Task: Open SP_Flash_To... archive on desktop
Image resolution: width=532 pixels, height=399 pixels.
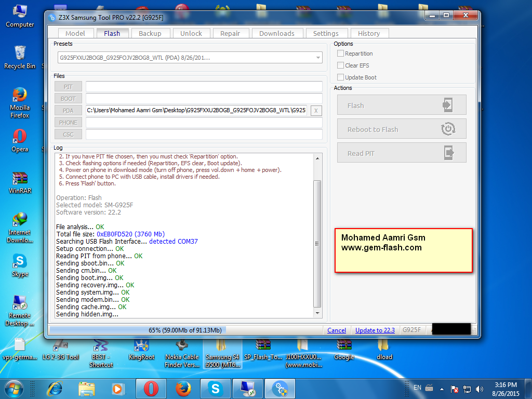Action: [263, 350]
